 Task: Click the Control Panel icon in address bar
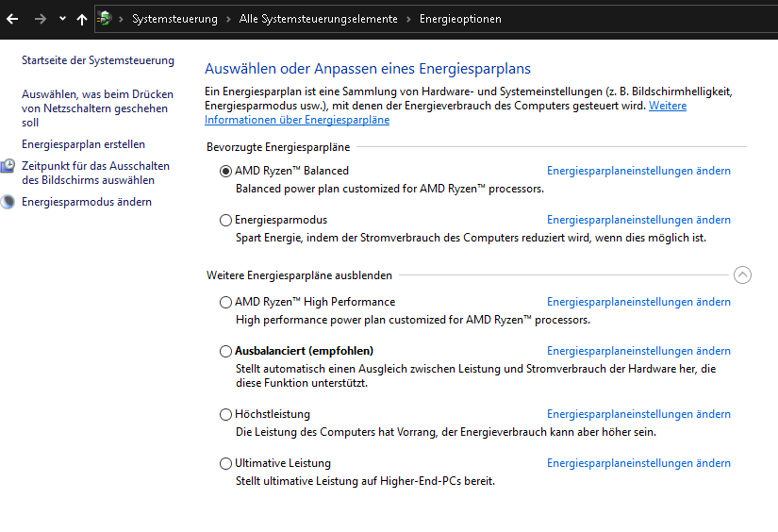105,19
